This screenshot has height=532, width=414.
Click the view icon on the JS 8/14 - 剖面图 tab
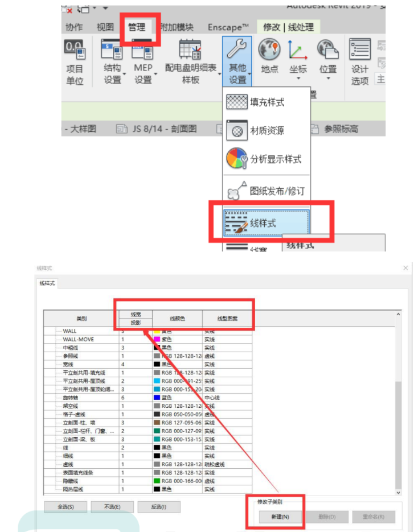pos(122,129)
